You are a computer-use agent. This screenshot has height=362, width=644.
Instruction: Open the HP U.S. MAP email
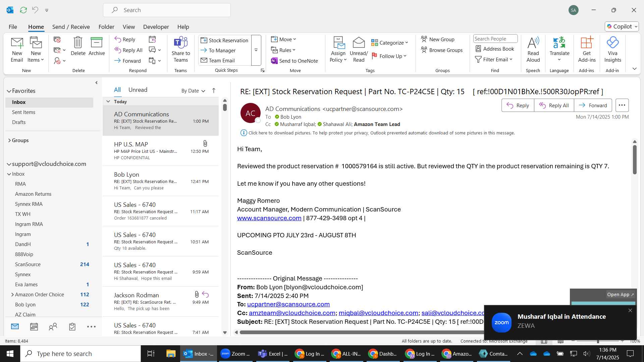click(161, 151)
